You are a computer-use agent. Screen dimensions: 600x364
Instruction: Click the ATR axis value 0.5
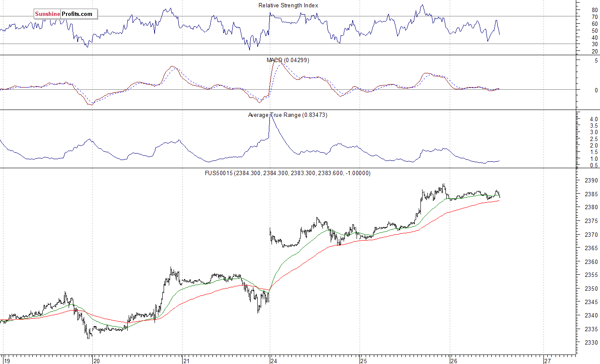tap(594, 165)
